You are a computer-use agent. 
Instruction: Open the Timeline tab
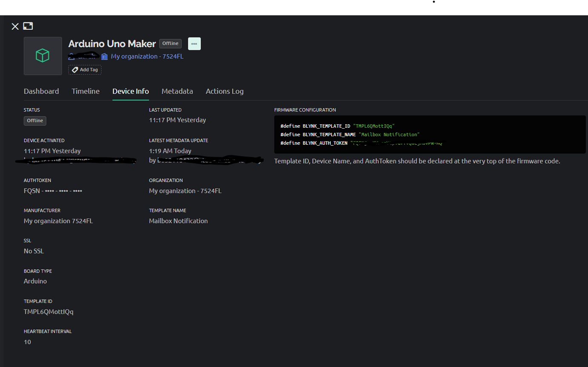pos(86,91)
